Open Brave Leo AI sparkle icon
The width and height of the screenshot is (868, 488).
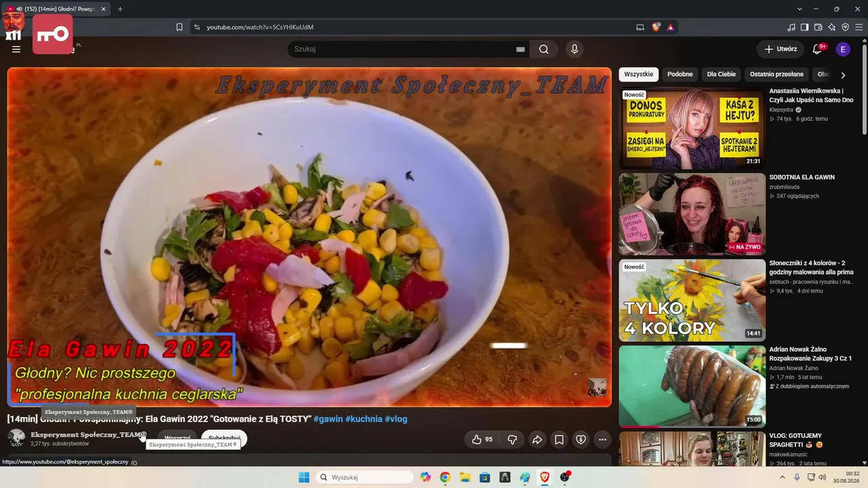click(831, 27)
